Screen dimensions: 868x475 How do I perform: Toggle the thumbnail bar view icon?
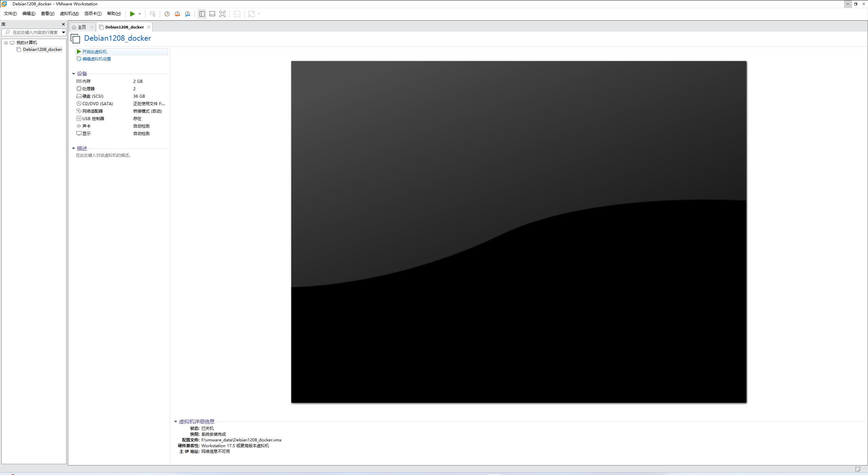pyautogui.click(x=212, y=14)
